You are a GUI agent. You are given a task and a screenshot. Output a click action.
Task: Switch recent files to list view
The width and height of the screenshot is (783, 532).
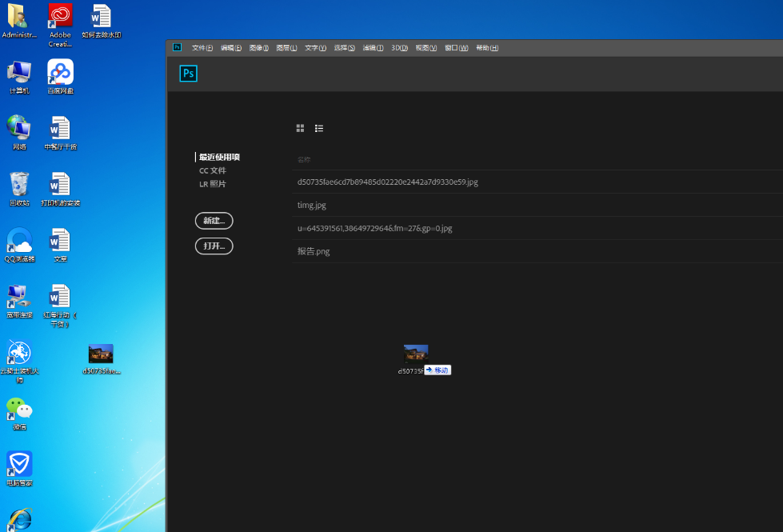[319, 128]
